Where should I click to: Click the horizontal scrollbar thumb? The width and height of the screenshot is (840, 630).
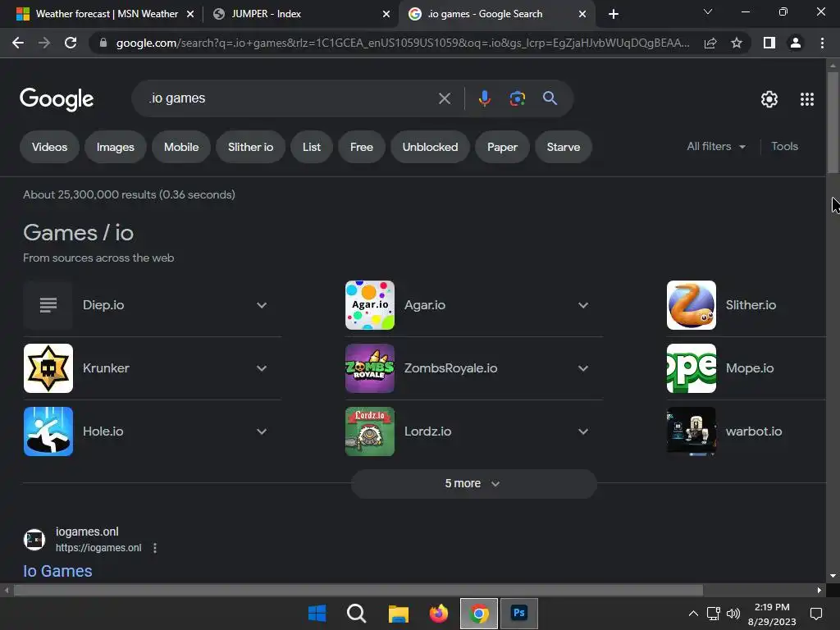358,591
